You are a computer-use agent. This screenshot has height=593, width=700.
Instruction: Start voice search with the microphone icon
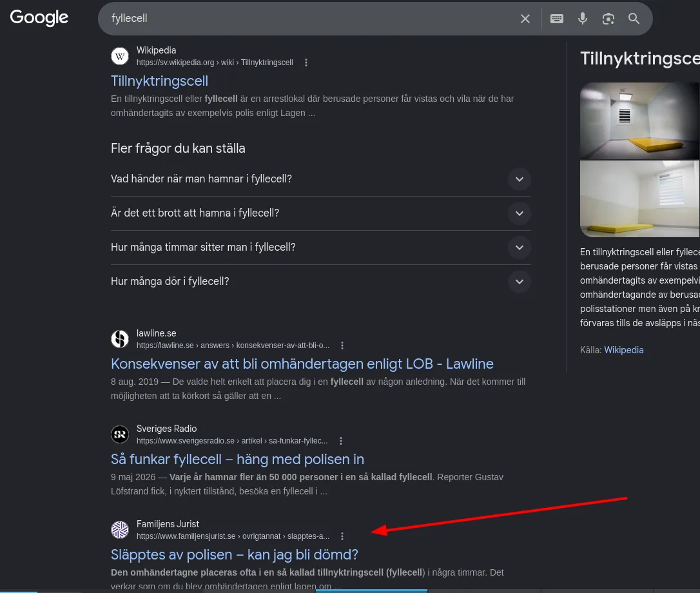[x=583, y=19]
